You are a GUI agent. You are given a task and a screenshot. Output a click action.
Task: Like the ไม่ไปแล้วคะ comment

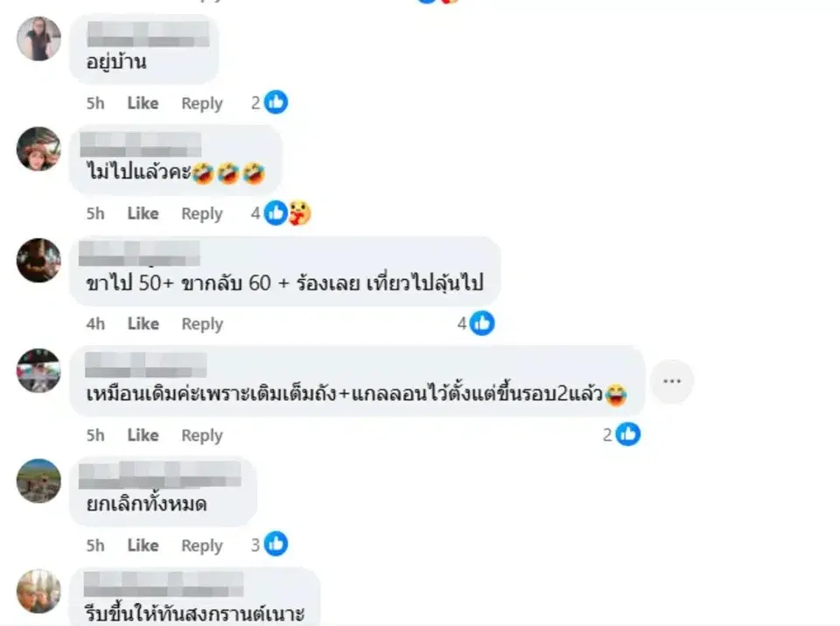pos(143,213)
